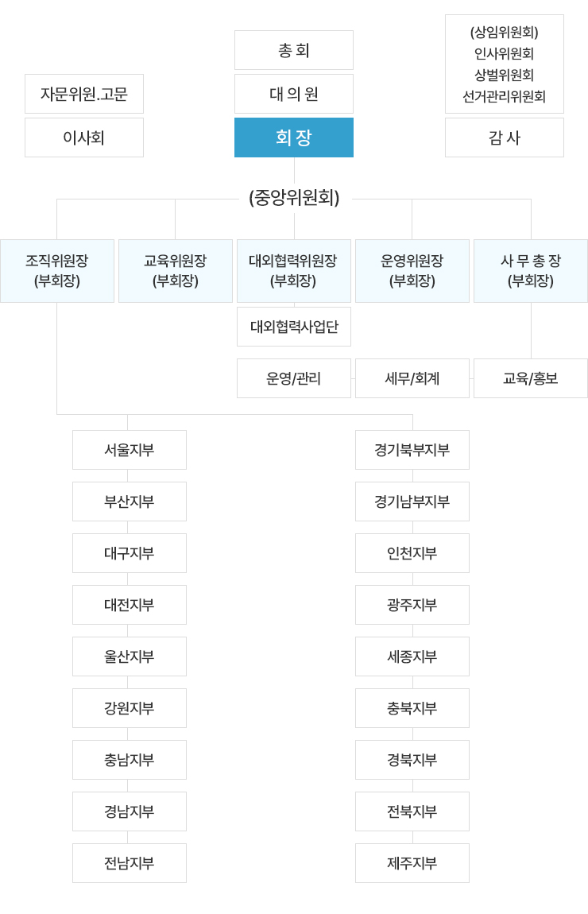Click the 조직위원장 (부회장) box

click(x=57, y=271)
